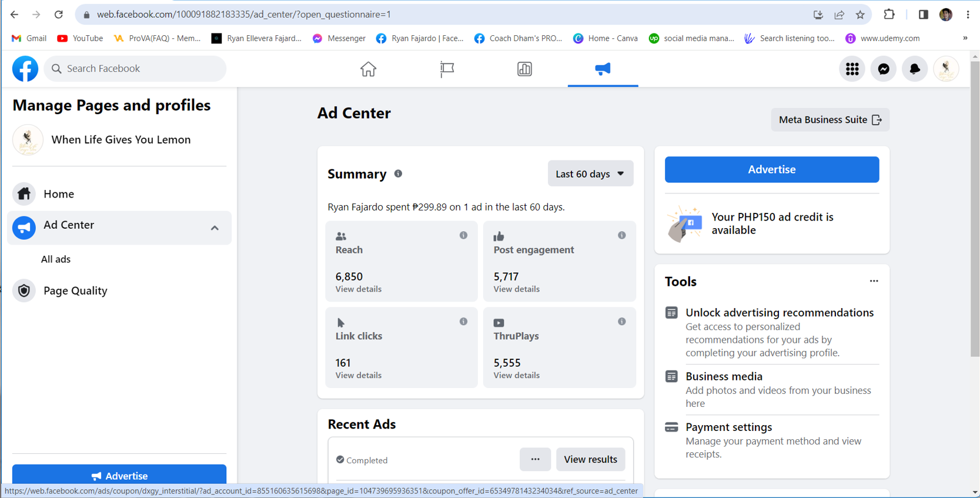Show more bookmarks with the double chevron

click(x=965, y=38)
